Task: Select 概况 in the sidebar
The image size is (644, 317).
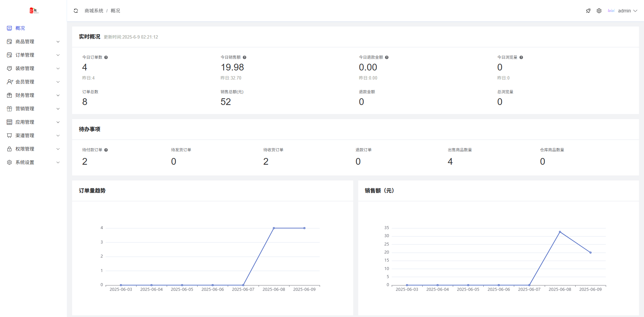Action: (x=20, y=28)
